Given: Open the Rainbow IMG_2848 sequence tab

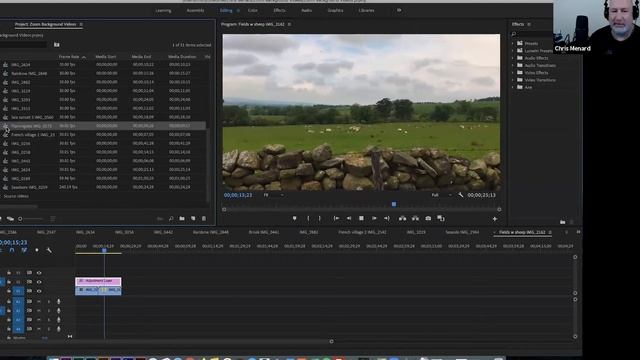Looking at the screenshot, I should coord(211,232).
